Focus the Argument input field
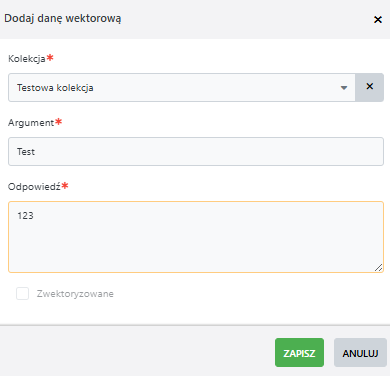 coord(196,151)
